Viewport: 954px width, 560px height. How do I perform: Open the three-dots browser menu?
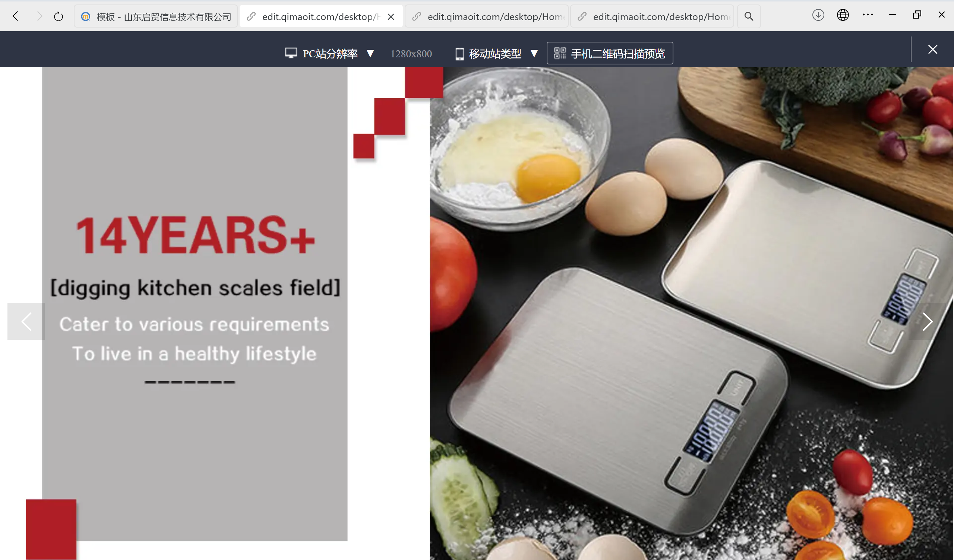pos(868,15)
